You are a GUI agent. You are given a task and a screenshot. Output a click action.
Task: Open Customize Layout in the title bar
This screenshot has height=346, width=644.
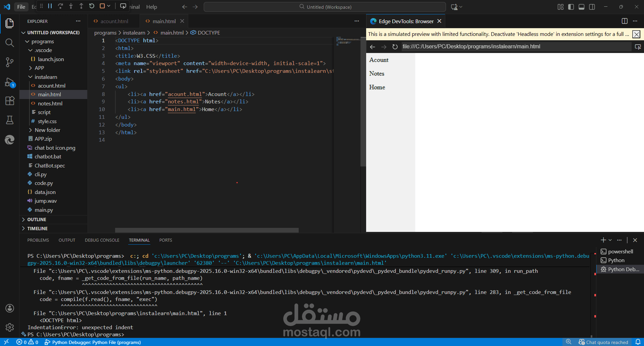[560, 7]
